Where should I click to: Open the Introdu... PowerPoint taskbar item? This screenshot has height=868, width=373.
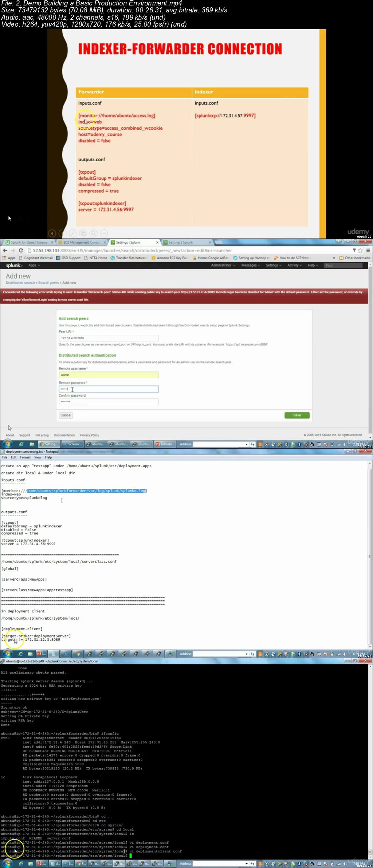tap(165, 444)
